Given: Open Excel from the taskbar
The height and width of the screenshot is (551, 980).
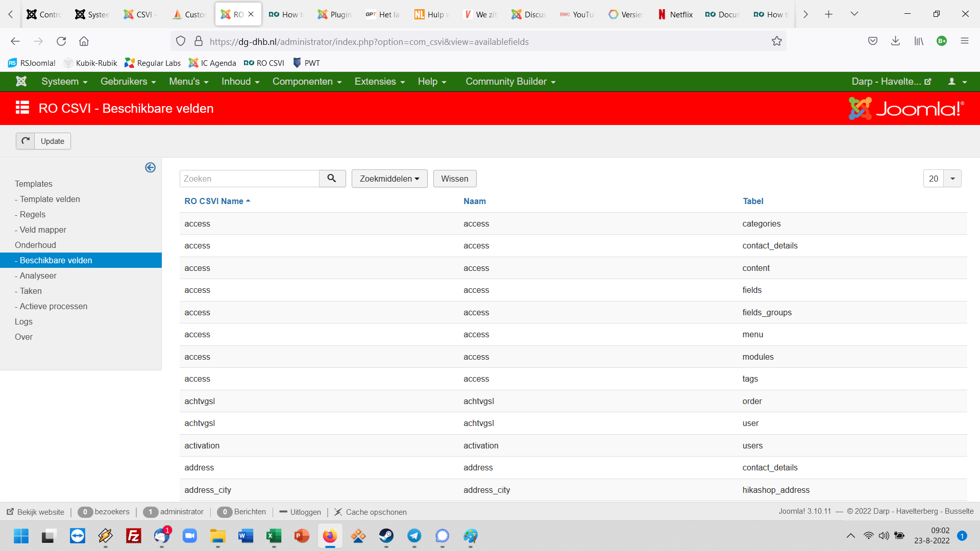Looking at the screenshot, I should [x=274, y=536].
